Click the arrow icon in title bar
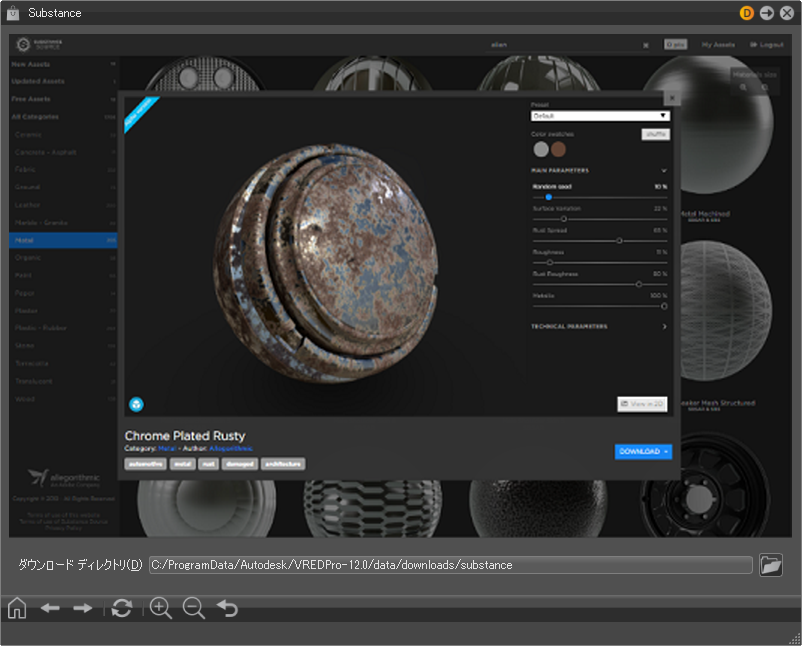 pos(767,13)
